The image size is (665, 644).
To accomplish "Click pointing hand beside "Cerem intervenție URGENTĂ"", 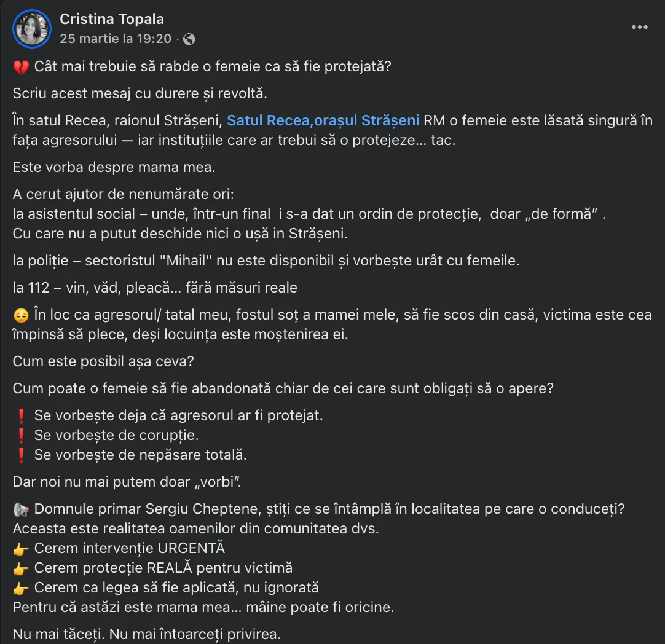I will coord(20,549).
